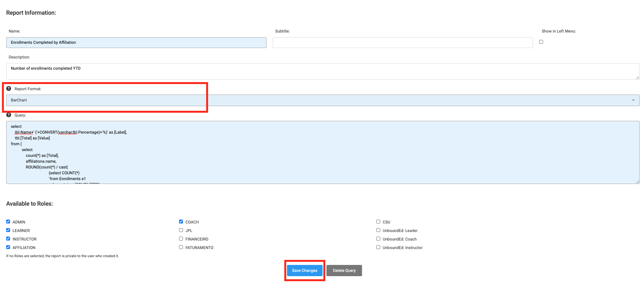Click the help icon beside Query label

9,115
